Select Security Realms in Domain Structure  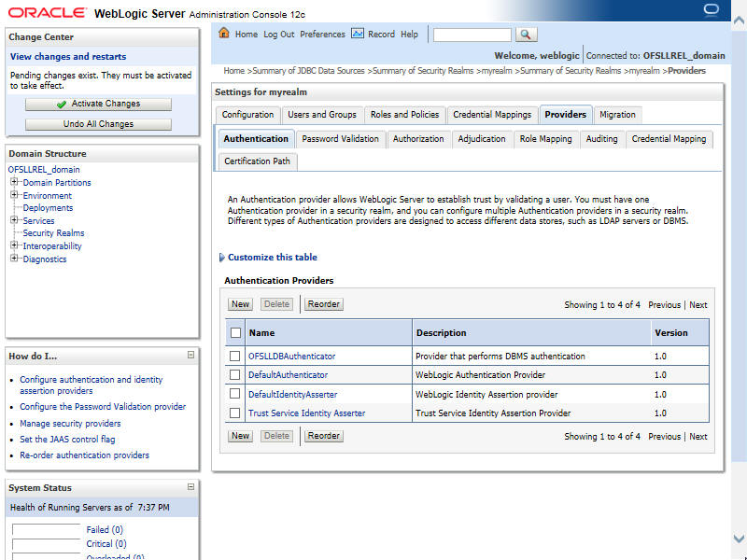[x=53, y=232]
